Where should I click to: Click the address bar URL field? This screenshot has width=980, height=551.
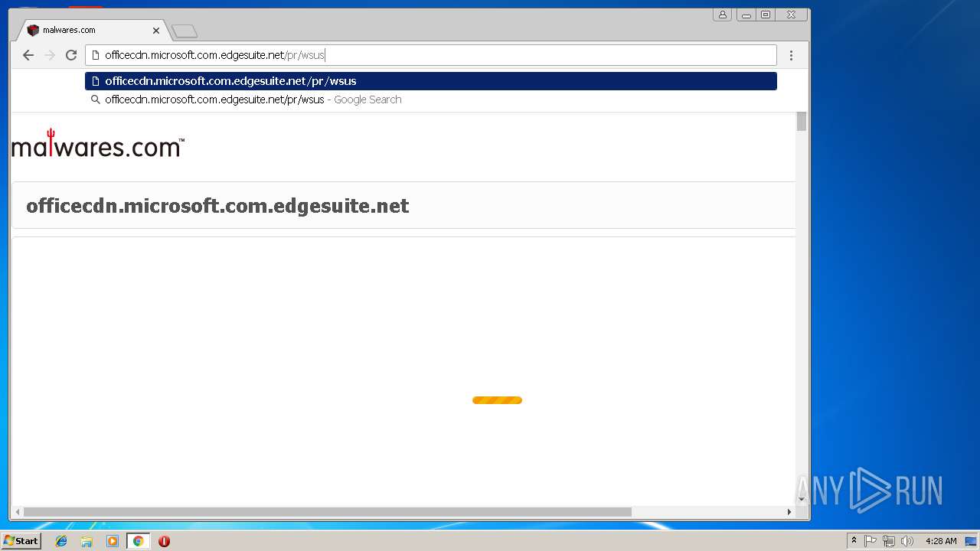tap(431, 55)
